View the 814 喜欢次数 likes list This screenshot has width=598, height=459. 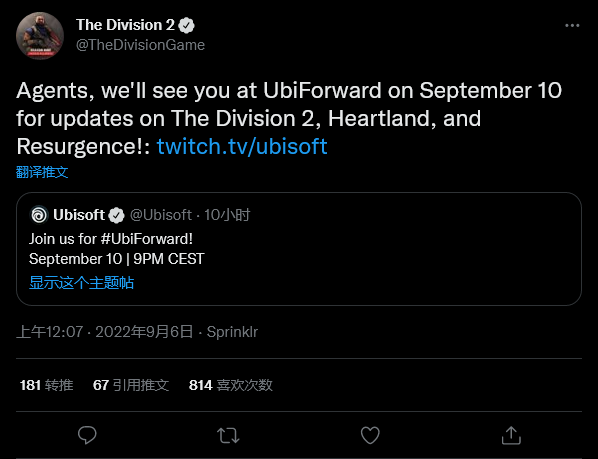pyautogui.click(x=231, y=385)
